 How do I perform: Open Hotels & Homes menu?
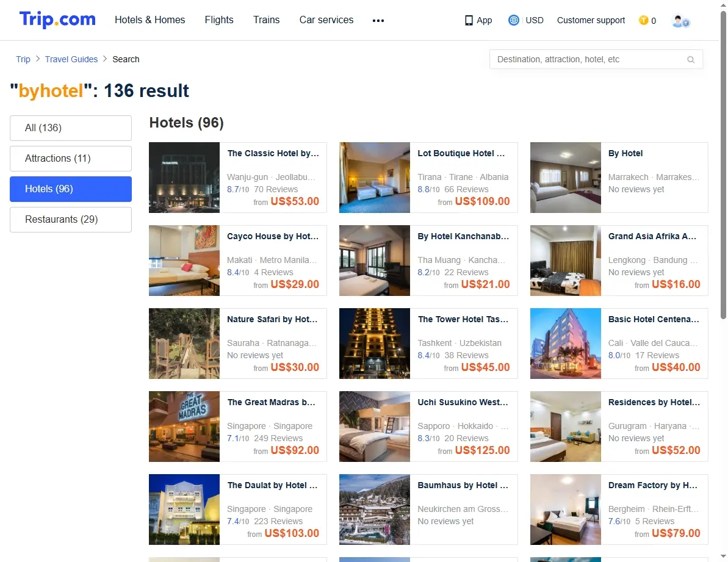pyautogui.click(x=150, y=20)
